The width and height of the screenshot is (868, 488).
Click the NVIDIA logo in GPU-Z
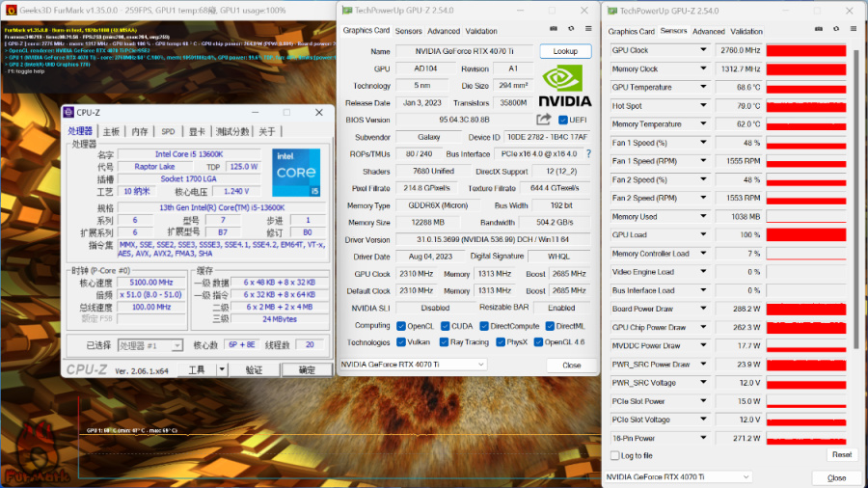point(564,86)
